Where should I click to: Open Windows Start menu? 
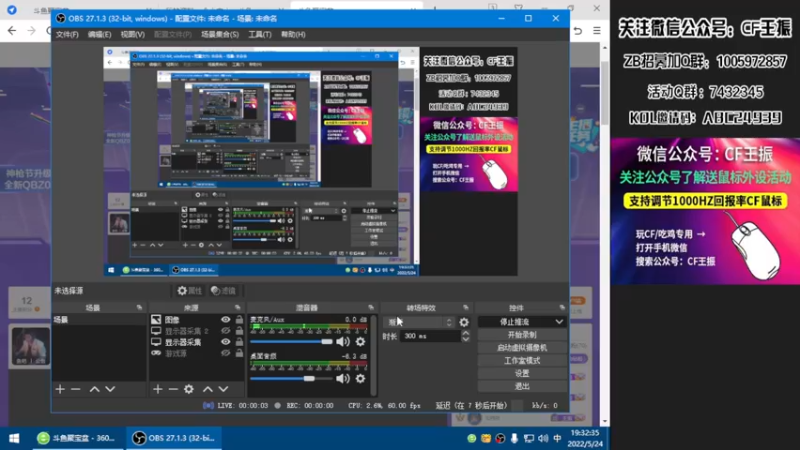14,438
